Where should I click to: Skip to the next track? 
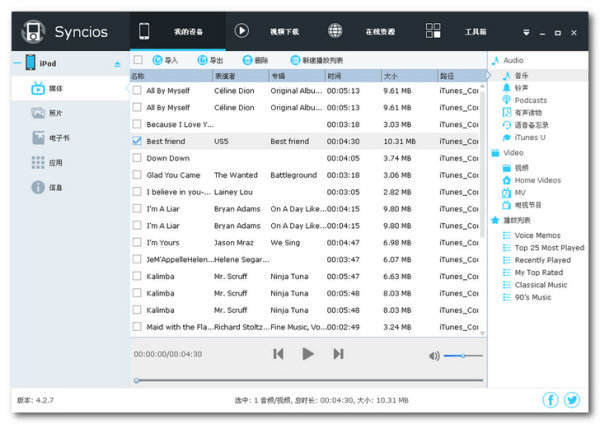tap(338, 354)
